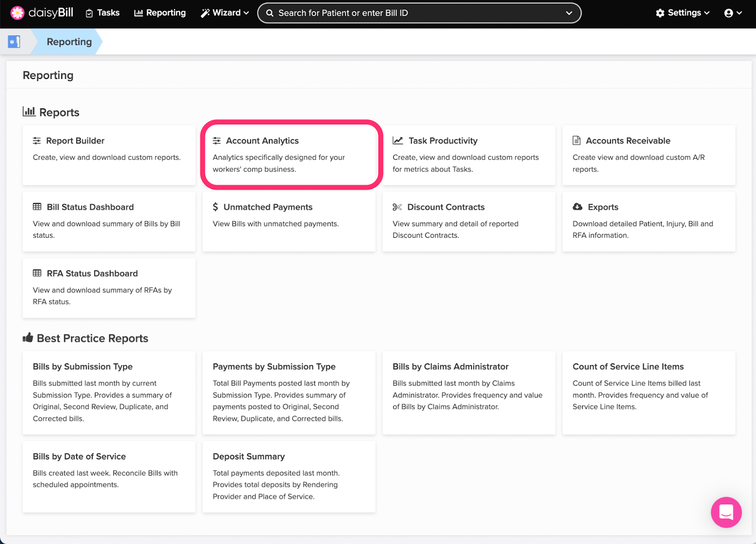The width and height of the screenshot is (756, 544).
Task: Open the Bill Status Dashboard
Action: tap(109, 221)
